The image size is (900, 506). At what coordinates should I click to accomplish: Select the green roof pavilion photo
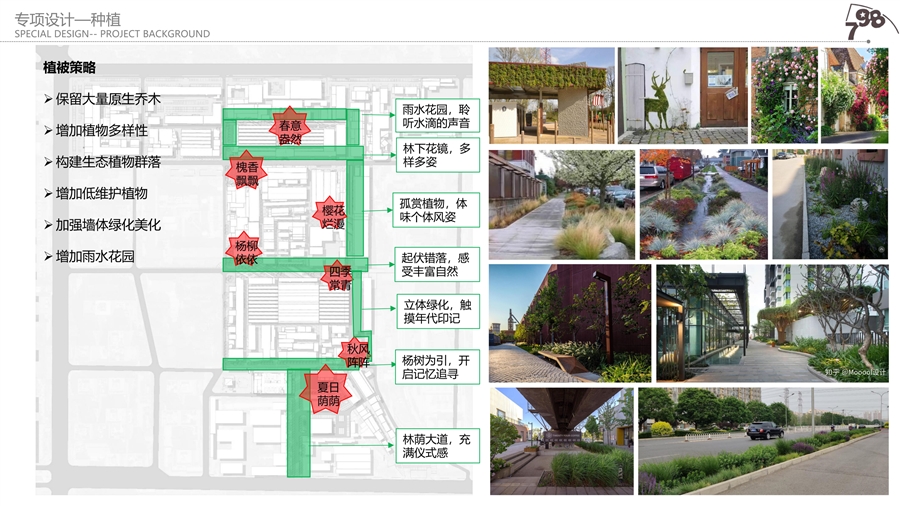point(551,92)
